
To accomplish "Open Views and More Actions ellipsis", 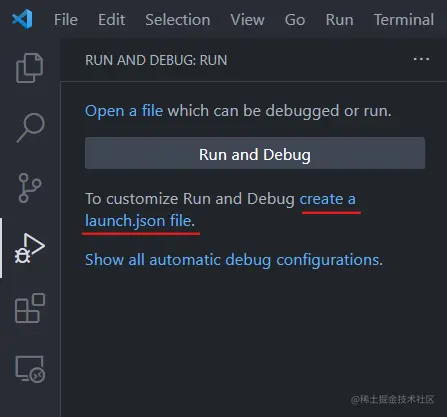I will [421, 59].
